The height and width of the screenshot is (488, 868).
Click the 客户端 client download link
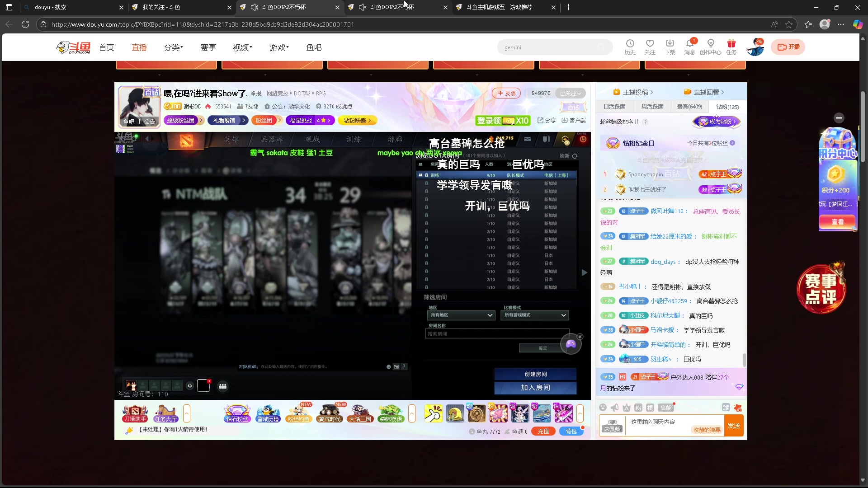coord(574,120)
